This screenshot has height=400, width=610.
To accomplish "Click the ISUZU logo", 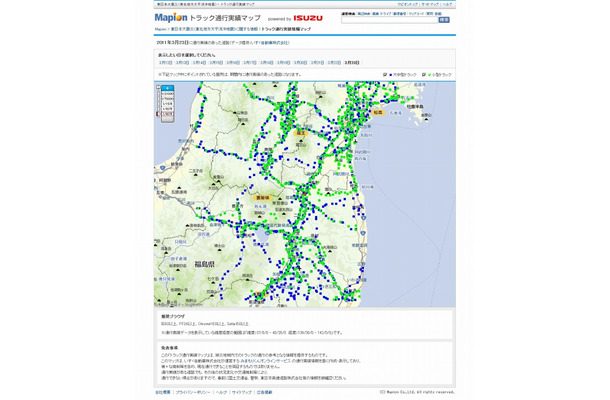I will tap(308, 18).
